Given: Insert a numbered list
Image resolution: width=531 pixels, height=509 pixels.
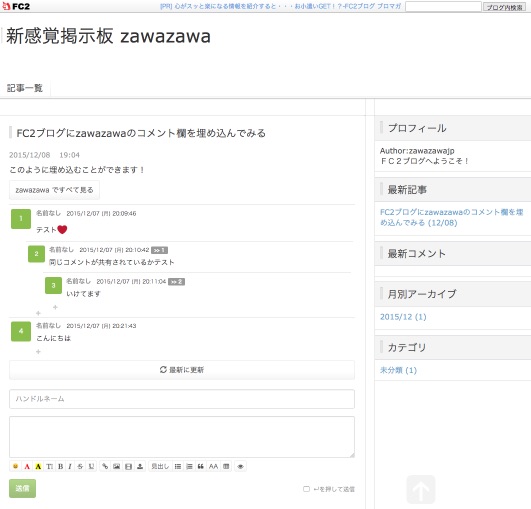Looking at the screenshot, I should click(x=189, y=466).
